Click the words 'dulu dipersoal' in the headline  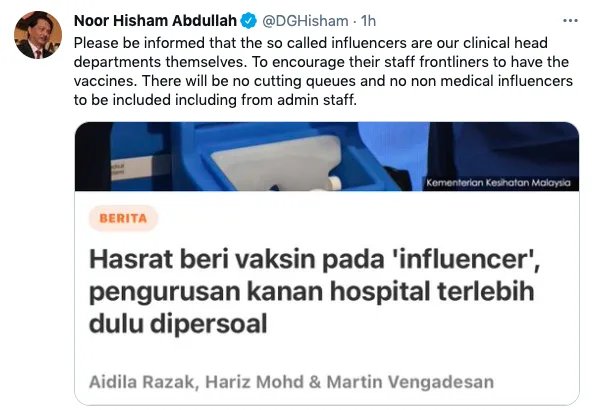pos(178,324)
